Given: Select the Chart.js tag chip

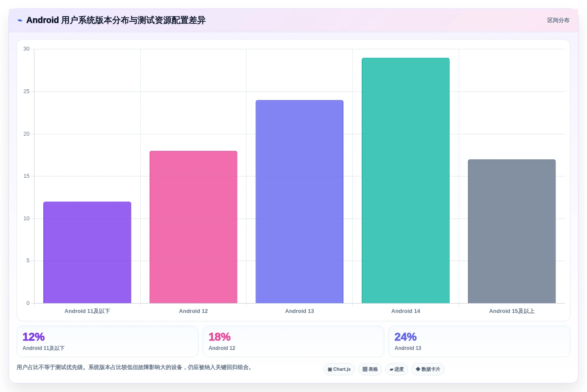Looking at the screenshot, I should (339, 369).
